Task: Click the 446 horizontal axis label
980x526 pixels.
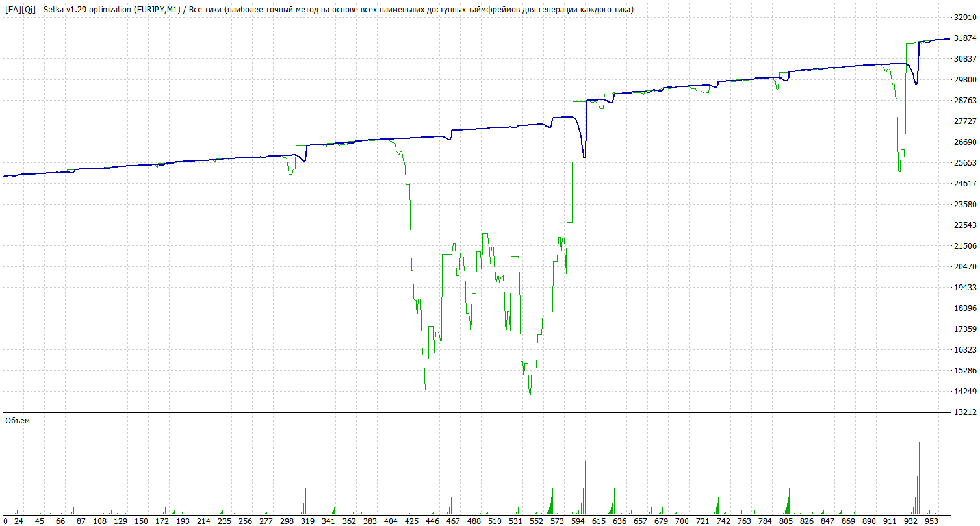Action: coord(432,521)
